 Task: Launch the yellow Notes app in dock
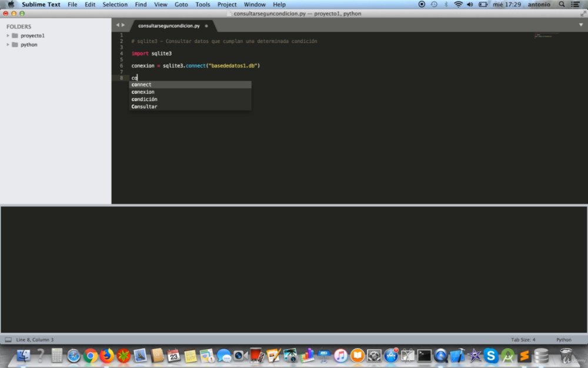coord(190,356)
